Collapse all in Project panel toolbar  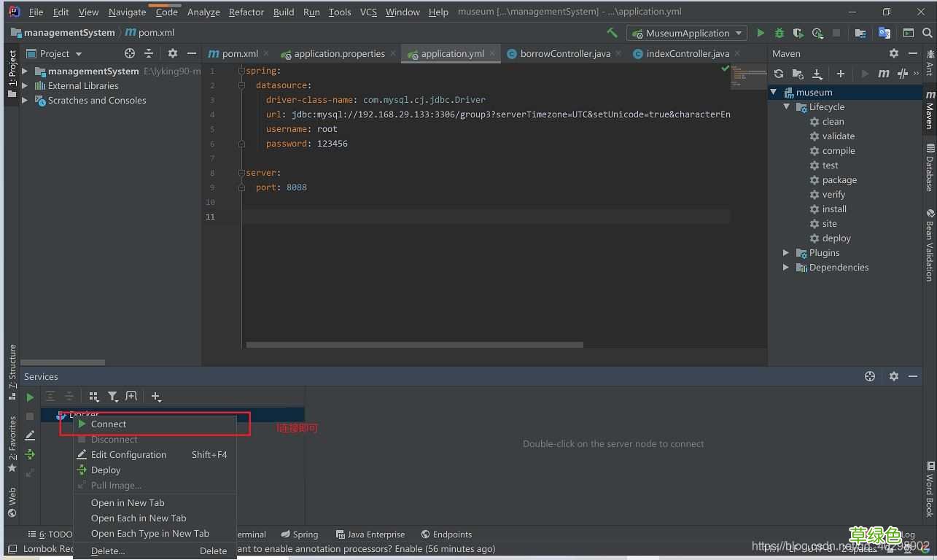(149, 53)
